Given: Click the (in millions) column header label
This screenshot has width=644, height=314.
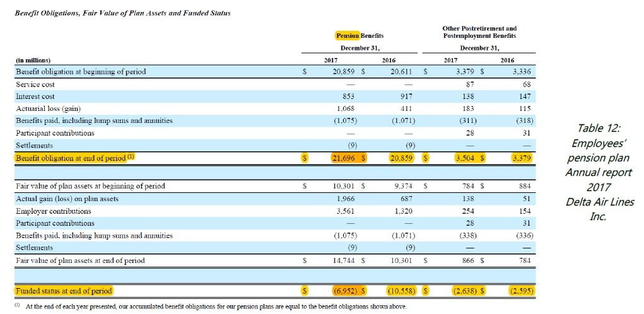Looking at the screenshot, I should click(33, 61).
